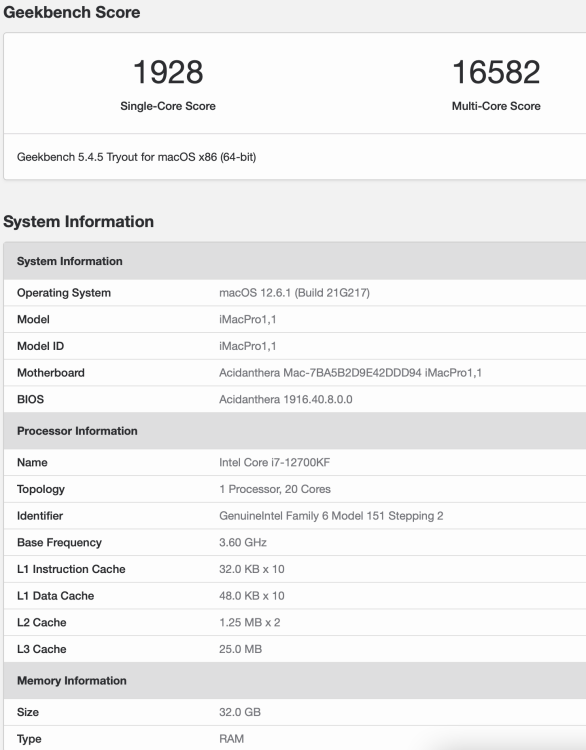This screenshot has height=750, width=586.
Task: Click the Topology 1 Processor, 20 Cores value
Action: pyautogui.click(x=275, y=489)
